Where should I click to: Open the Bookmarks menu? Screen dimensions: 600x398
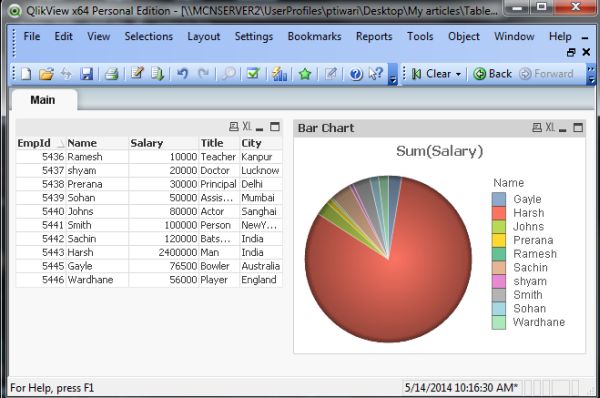pos(315,36)
